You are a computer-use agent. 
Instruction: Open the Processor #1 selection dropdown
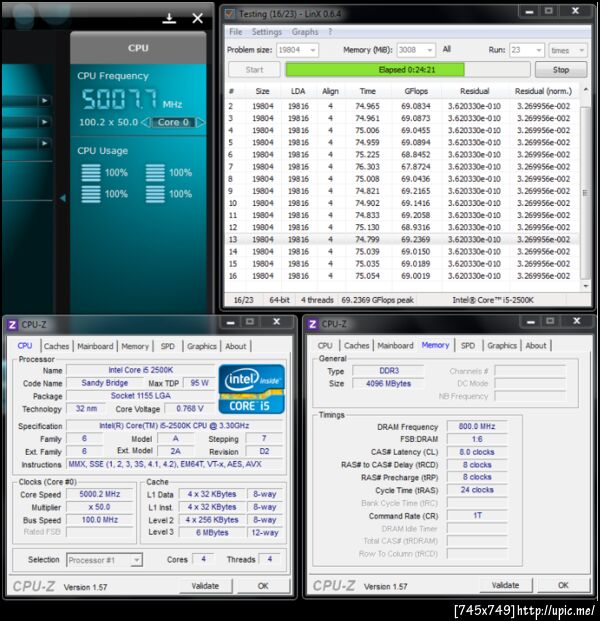point(104,560)
